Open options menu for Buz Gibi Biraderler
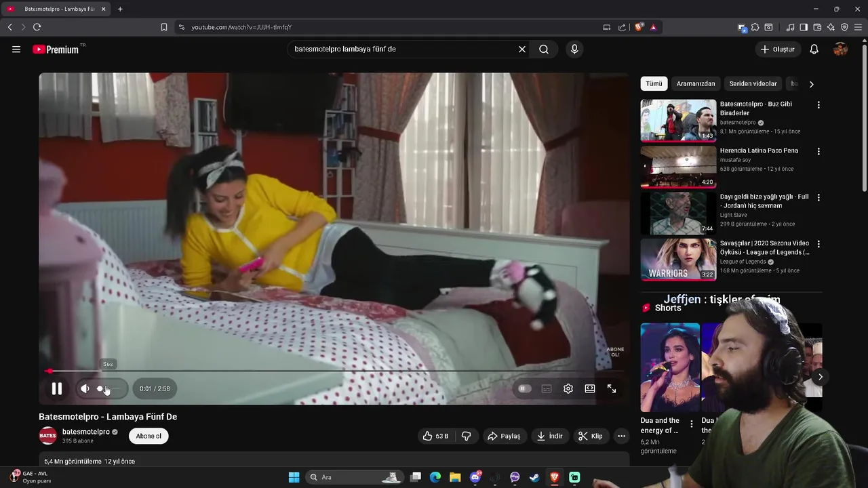The image size is (868, 488). (818, 105)
